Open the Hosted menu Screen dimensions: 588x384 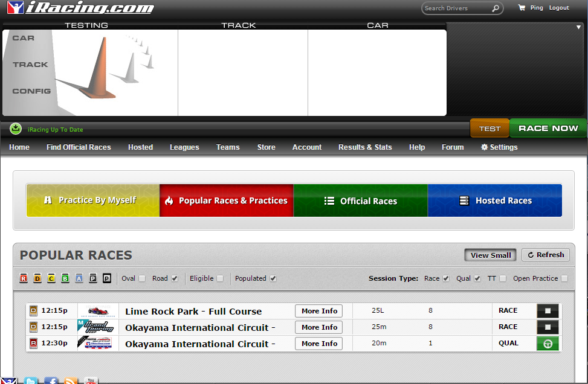[x=141, y=147]
